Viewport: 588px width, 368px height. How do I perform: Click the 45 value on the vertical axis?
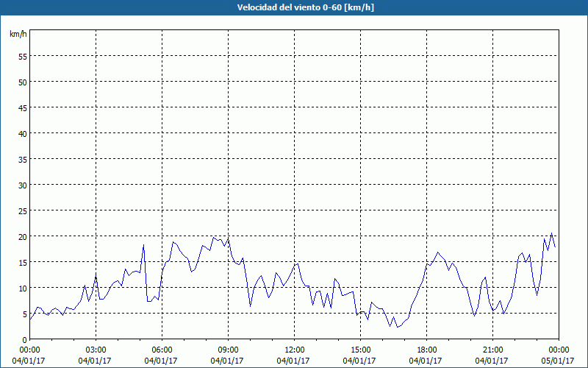point(23,107)
